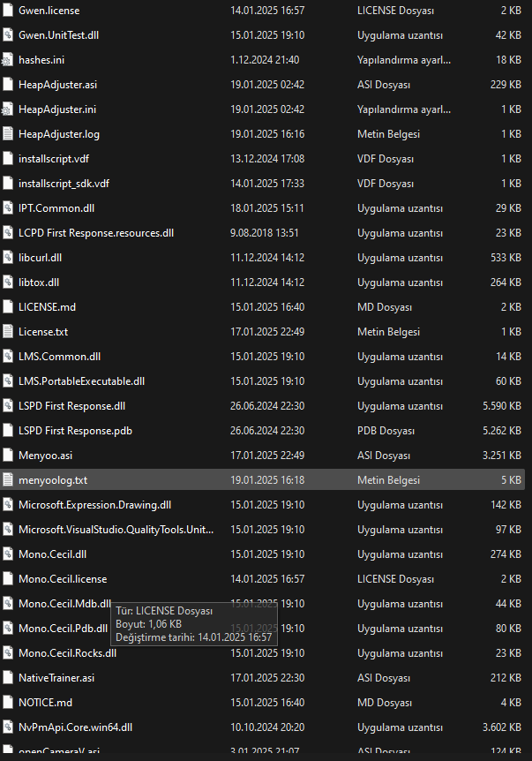Select the NativeTrainer.asi file name

coord(56,678)
